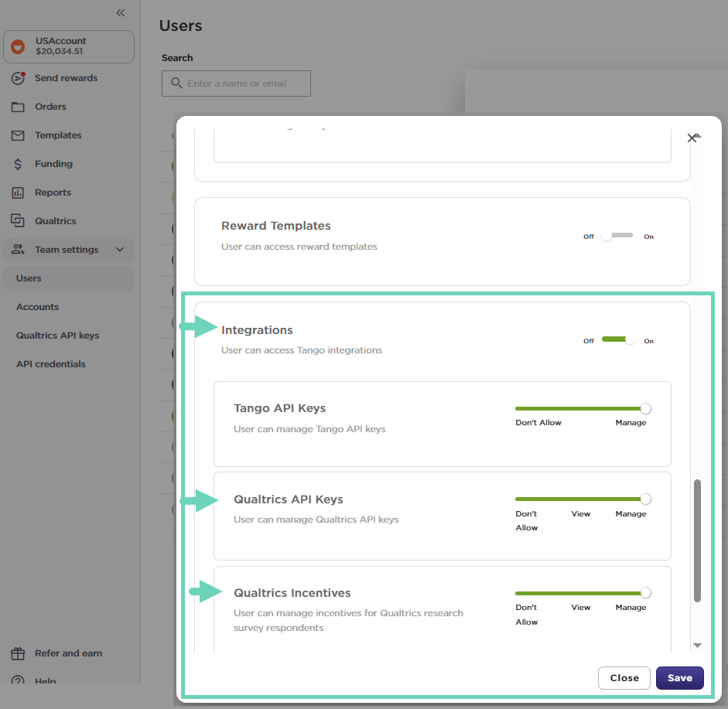Save the user permission changes
728x709 pixels.
[x=679, y=677]
